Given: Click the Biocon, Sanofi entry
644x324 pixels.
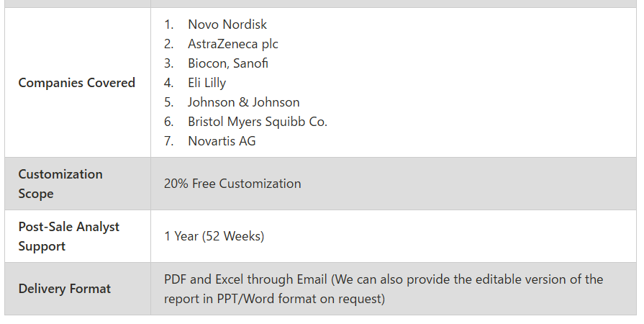Looking at the screenshot, I should pos(228,63).
